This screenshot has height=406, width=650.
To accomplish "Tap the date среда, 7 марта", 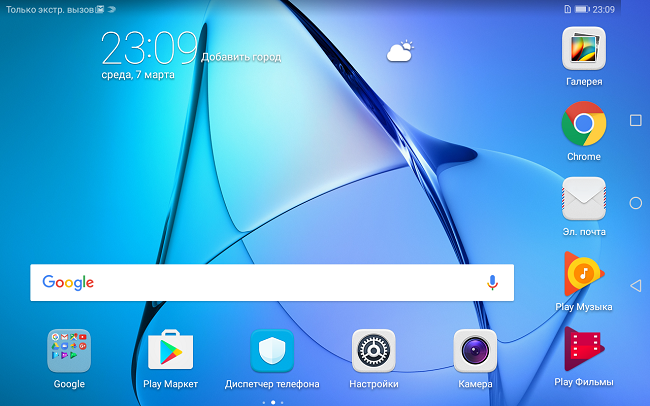I will pos(138,75).
